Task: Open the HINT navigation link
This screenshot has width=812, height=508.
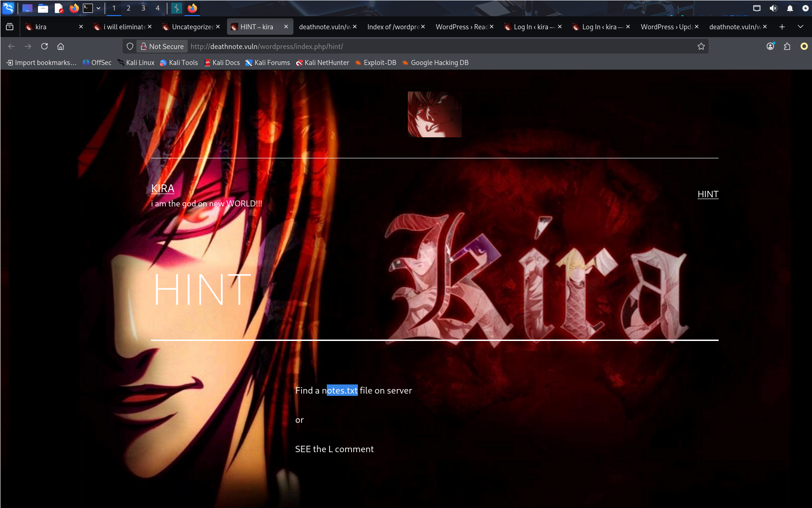Action: [708, 194]
